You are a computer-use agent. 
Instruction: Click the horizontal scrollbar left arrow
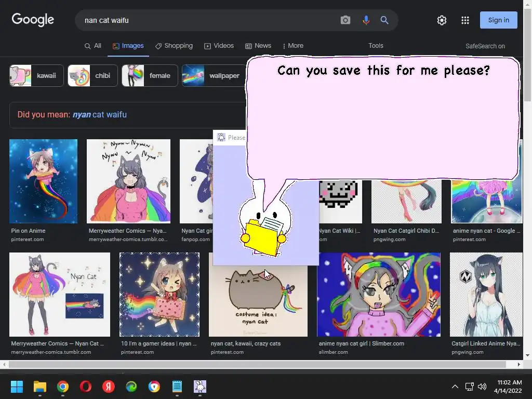point(4,364)
